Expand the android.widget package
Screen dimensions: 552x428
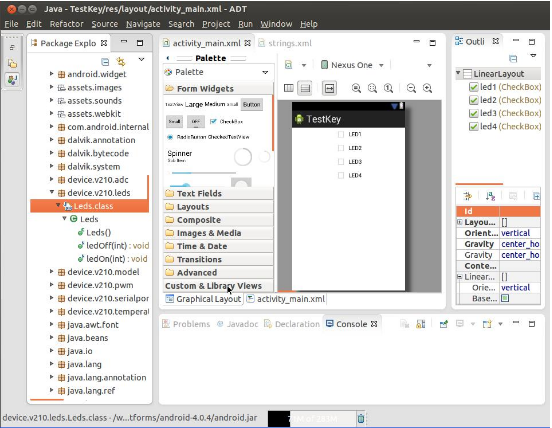tap(51, 74)
